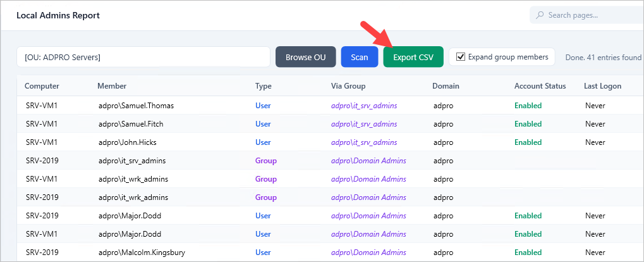The width and height of the screenshot is (644, 262).
Task: Select adpro\it_srv_admins in the Member column
Action: pyautogui.click(x=132, y=160)
